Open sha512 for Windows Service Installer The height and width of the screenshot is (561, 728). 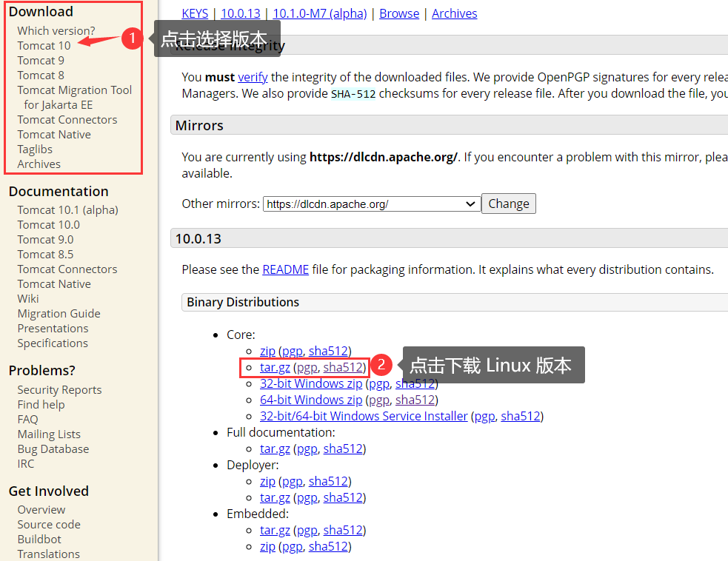click(x=521, y=416)
